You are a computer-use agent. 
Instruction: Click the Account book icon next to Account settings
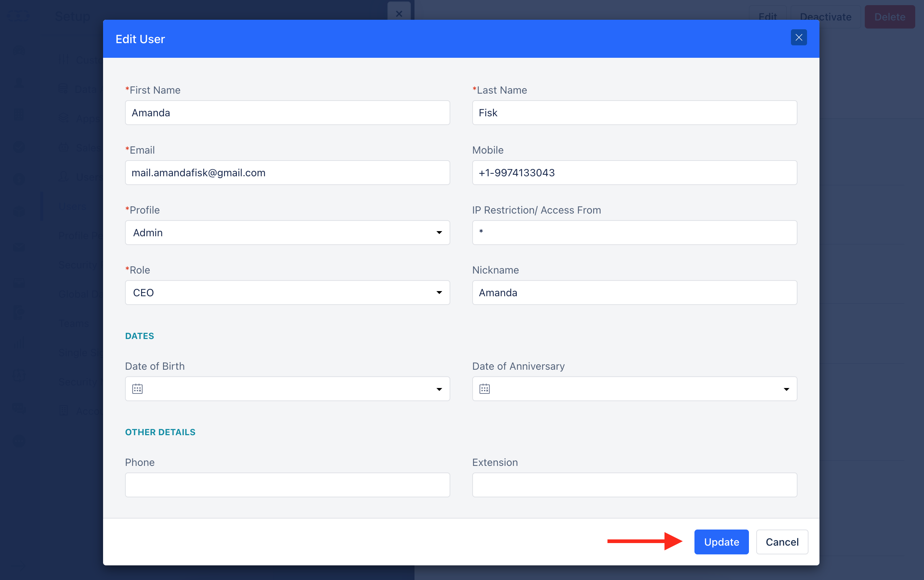(64, 411)
